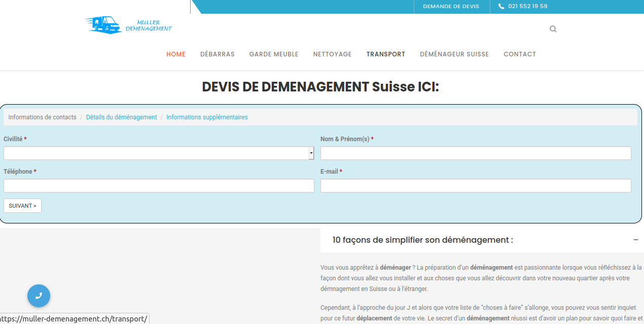Image resolution: width=644 pixels, height=324 pixels.
Task: Switch to Informations supplémentaires step
Action: (207, 117)
